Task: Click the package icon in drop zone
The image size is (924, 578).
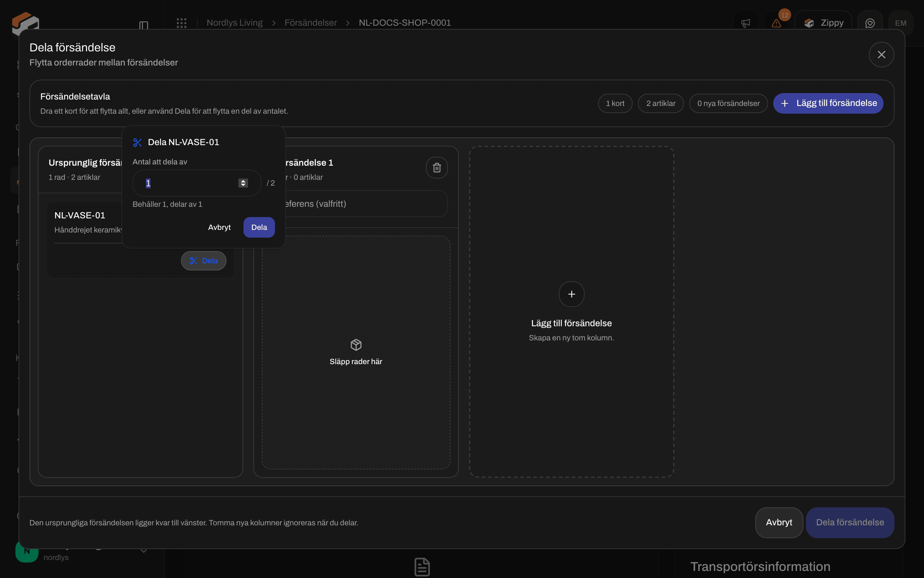Action: pos(356,345)
